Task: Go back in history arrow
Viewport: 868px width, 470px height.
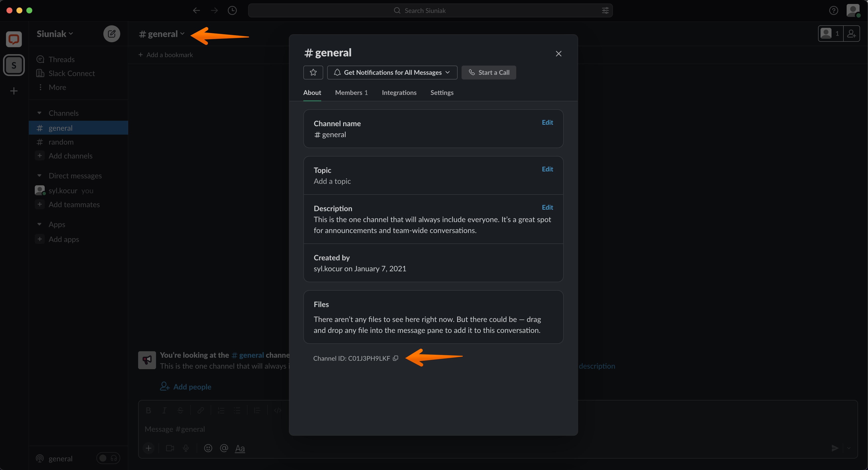Action: [x=196, y=10]
